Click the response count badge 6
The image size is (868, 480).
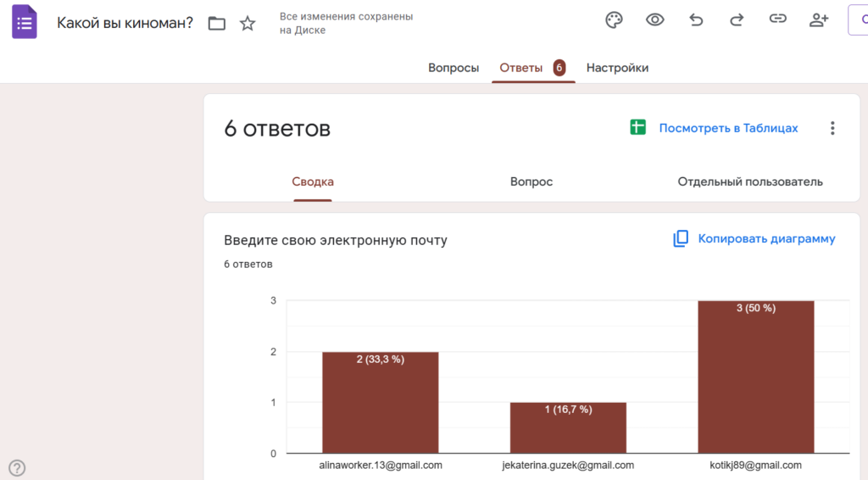(559, 68)
